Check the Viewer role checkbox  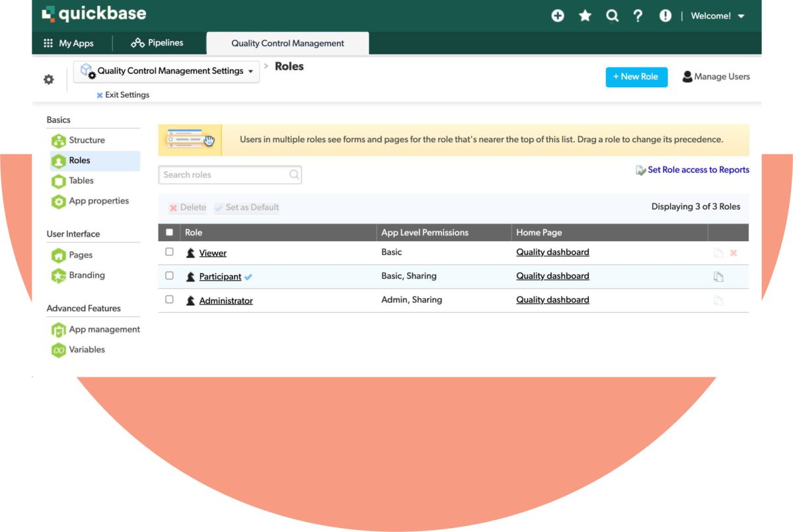point(169,252)
